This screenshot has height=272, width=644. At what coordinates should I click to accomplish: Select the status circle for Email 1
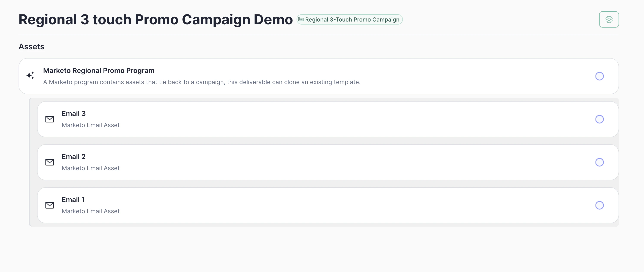(600, 205)
